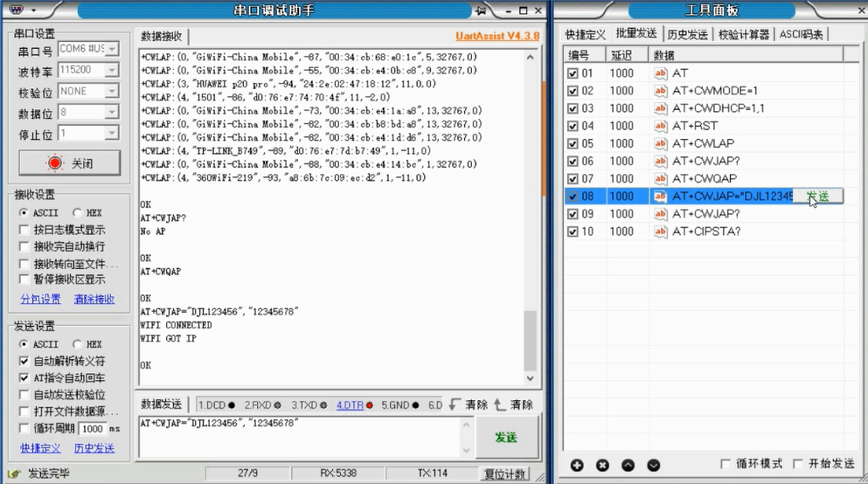Enable 开始发送 checkbox in tool panel
Screen dimensions: 868x484
point(798,464)
